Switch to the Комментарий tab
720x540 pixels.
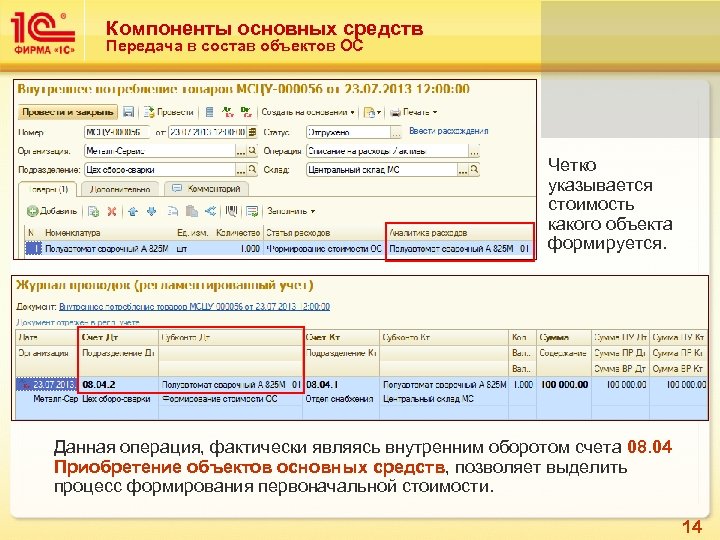click(x=207, y=189)
